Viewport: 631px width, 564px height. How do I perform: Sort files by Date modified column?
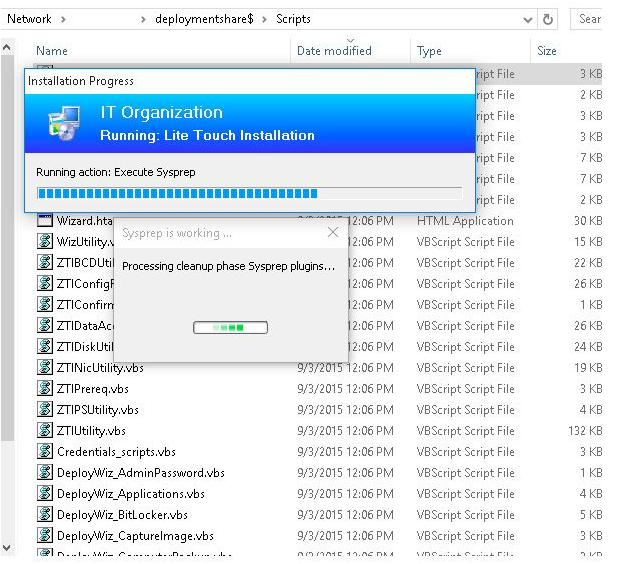click(x=334, y=51)
